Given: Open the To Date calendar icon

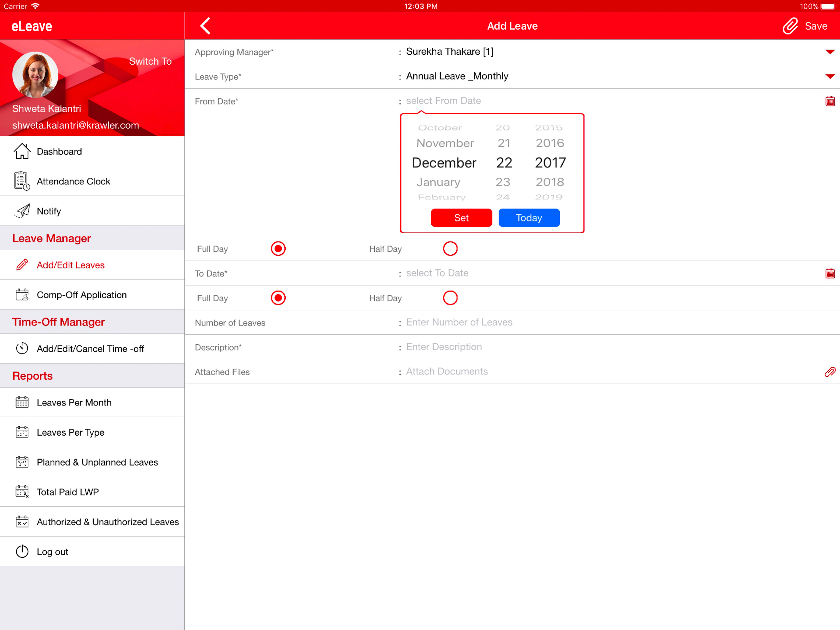Looking at the screenshot, I should (x=830, y=273).
